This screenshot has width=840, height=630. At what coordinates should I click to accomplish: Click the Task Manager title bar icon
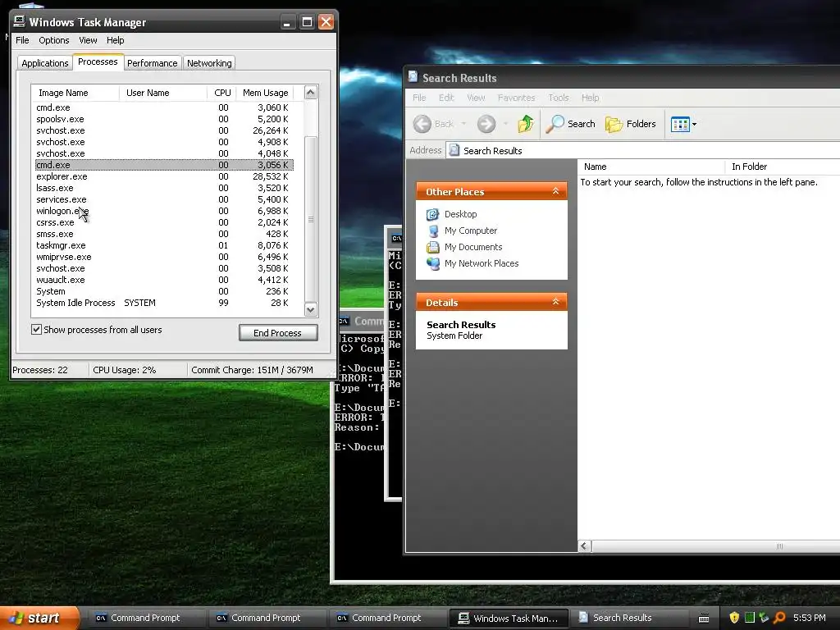[20, 21]
